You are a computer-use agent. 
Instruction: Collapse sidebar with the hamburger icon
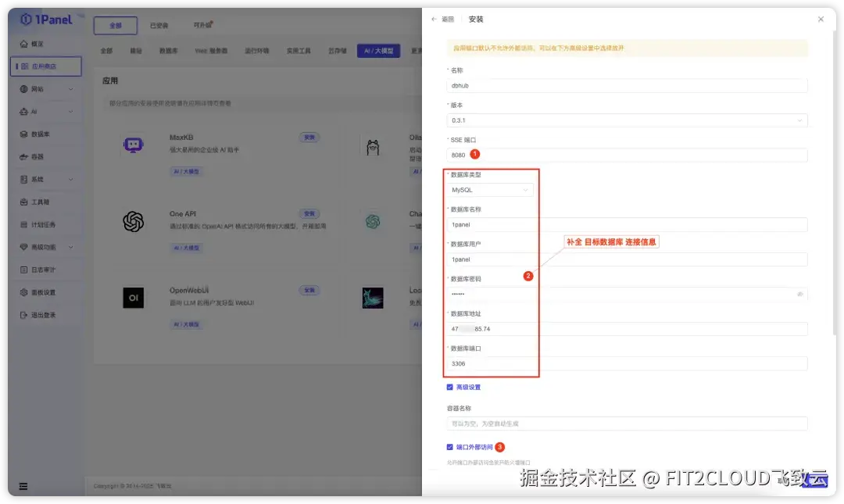[23, 486]
